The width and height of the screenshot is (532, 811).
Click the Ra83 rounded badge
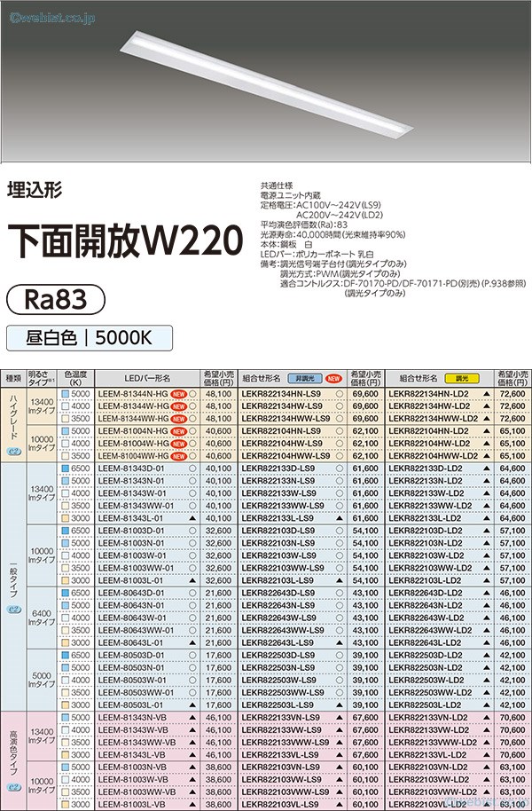(x=55, y=300)
